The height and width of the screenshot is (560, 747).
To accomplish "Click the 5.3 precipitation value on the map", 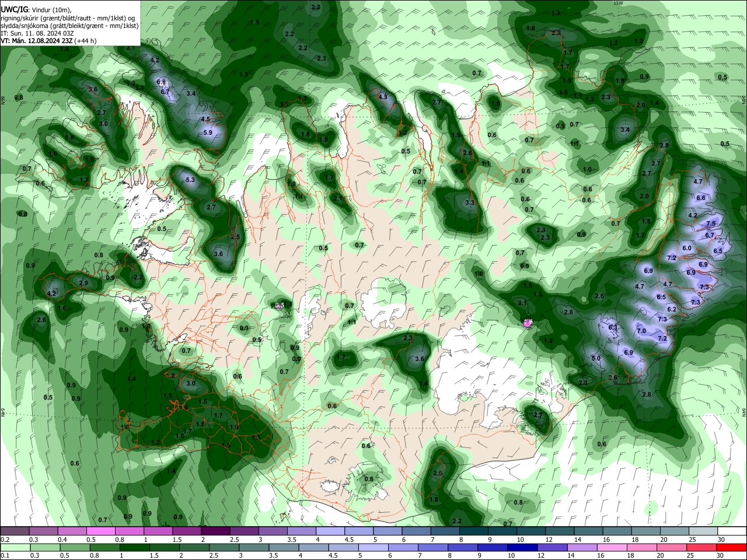I will click(190, 180).
